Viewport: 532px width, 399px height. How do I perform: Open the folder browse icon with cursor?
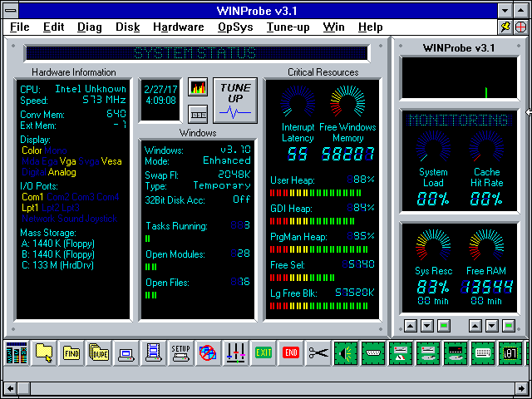(x=44, y=353)
